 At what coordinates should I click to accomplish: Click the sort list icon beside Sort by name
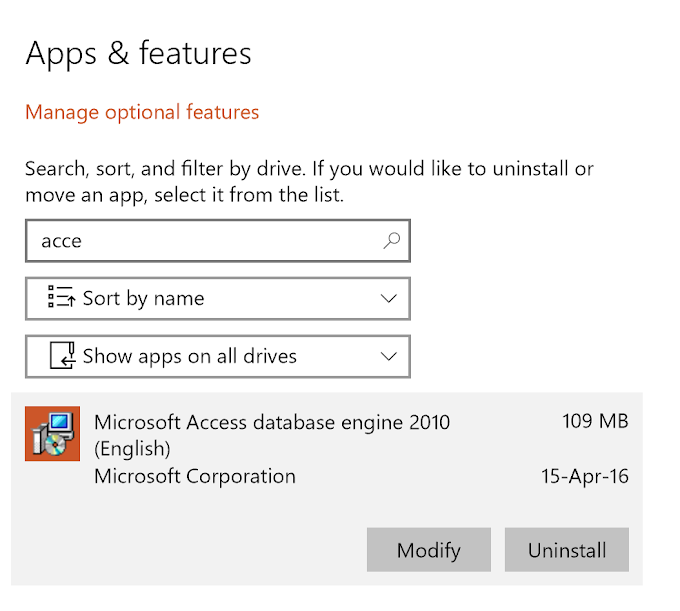61,298
